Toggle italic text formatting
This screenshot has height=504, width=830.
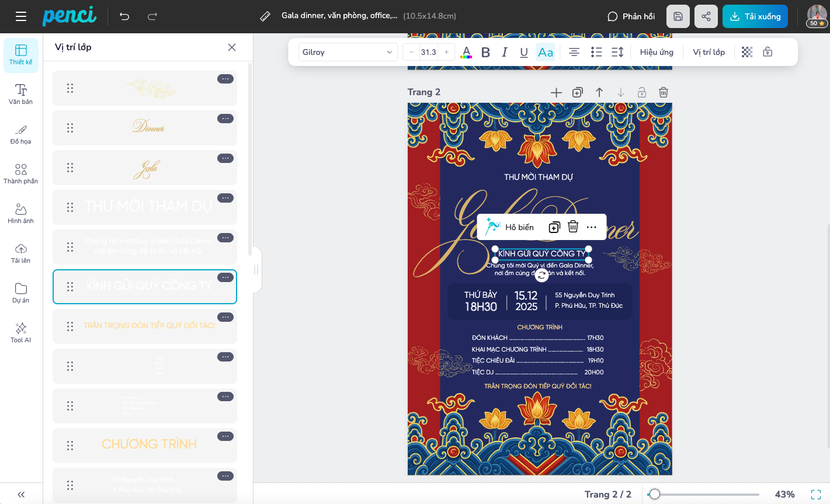pos(505,52)
